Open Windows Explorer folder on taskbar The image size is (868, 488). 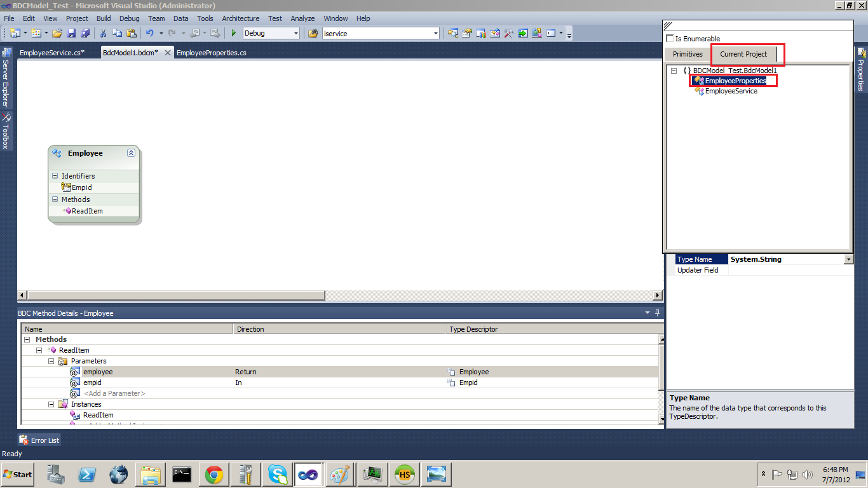[x=151, y=474]
